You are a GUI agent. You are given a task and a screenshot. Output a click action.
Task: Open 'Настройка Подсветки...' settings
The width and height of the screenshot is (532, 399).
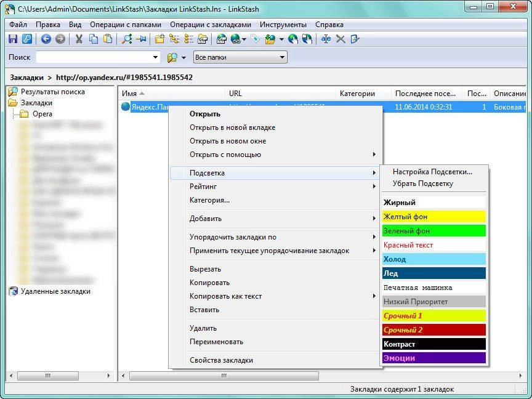point(433,172)
